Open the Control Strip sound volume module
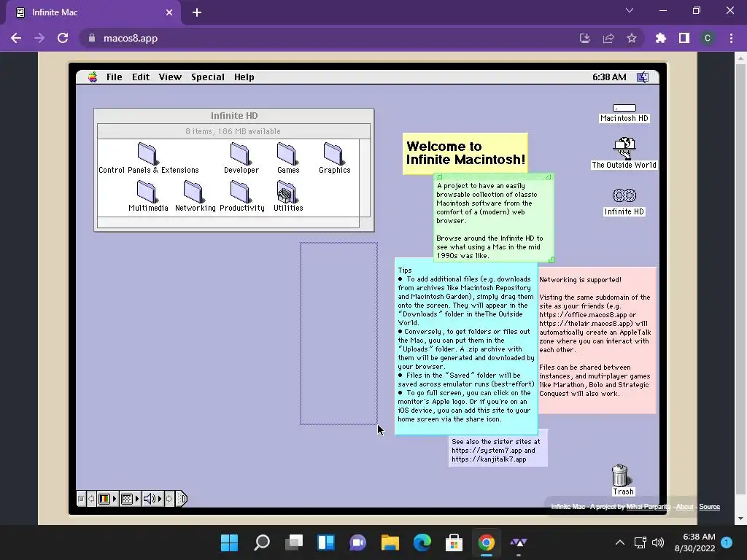The height and width of the screenshot is (560, 747). point(152,499)
